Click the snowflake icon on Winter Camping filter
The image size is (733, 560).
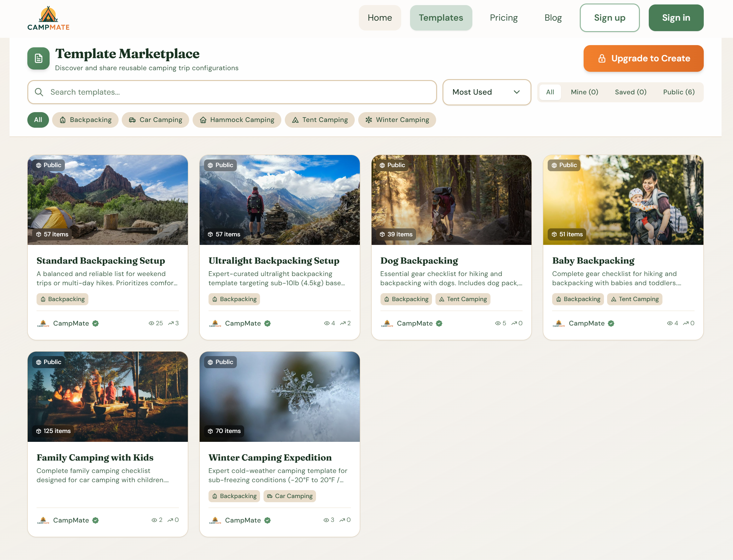369,120
